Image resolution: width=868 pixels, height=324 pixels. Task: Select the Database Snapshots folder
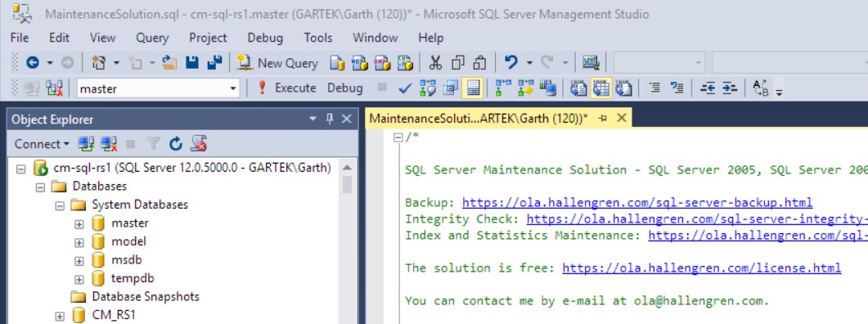[146, 297]
